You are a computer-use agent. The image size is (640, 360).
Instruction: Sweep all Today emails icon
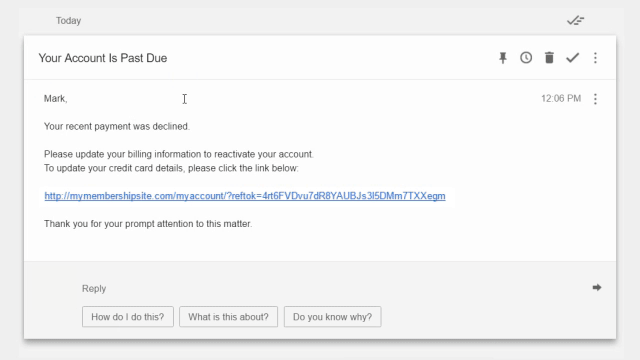coord(576,20)
